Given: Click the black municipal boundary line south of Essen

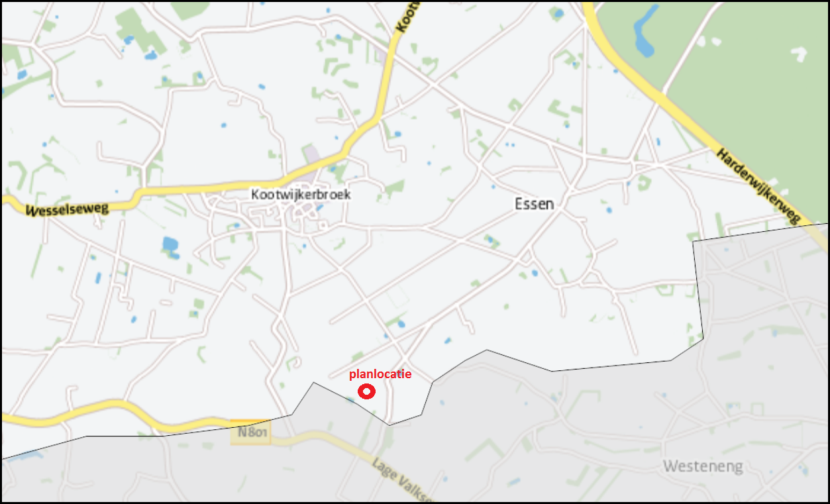Looking at the screenshot, I should (609, 366).
